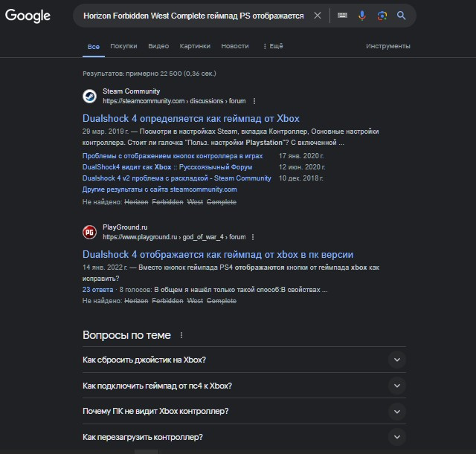Viewport: 476px width, 454px height.
Task: Click the Steam Community site name
Action: click(x=131, y=91)
